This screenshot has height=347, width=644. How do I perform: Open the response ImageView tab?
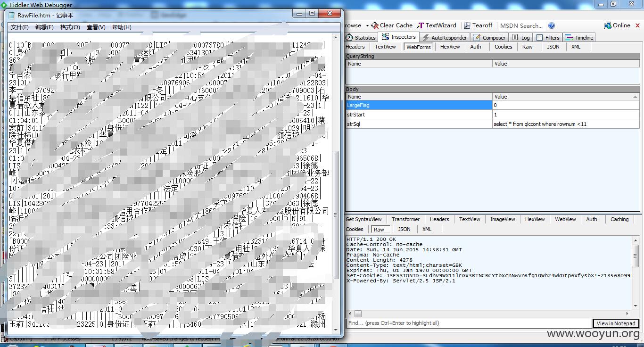(503, 219)
